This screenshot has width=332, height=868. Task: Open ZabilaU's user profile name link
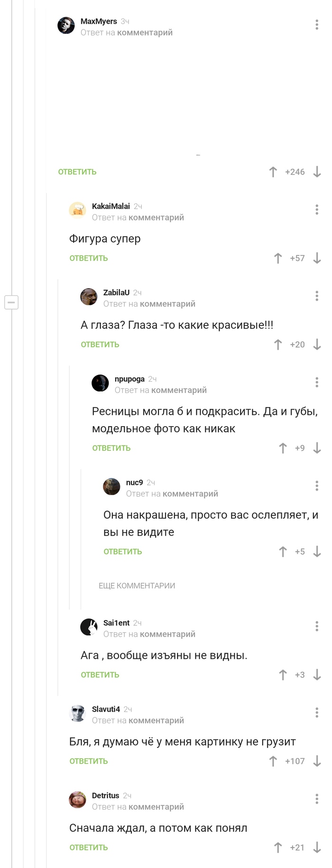(116, 292)
